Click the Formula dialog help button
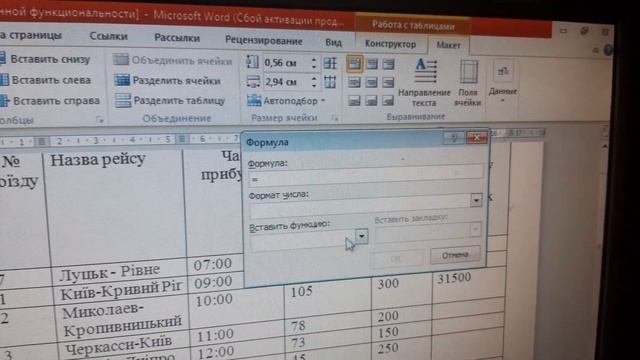The height and width of the screenshot is (360, 640). [454, 138]
